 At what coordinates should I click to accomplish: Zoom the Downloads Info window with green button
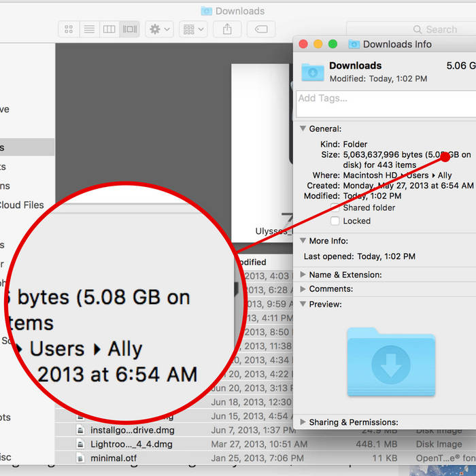(333, 44)
